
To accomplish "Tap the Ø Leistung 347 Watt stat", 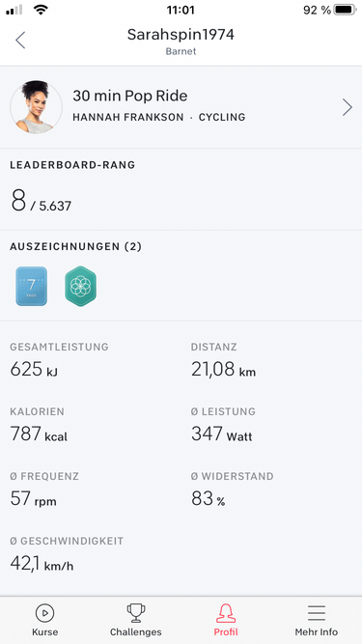I will point(223,425).
